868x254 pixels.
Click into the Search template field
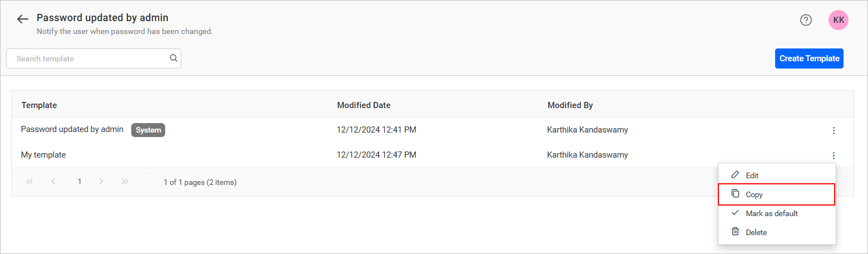[x=89, y=58]
